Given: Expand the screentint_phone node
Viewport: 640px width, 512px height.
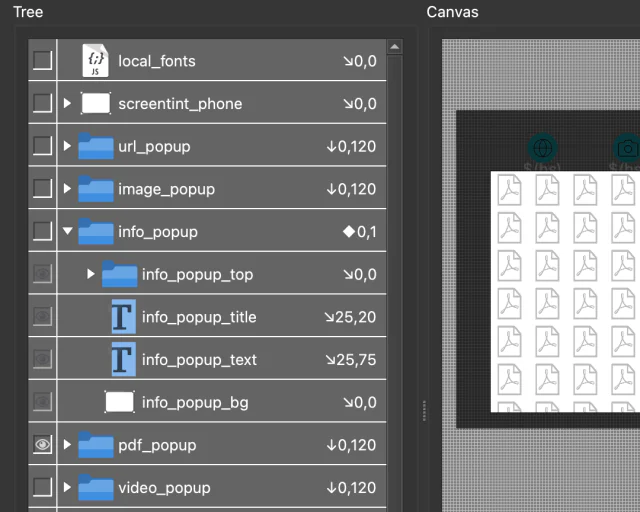Looking at the screenshot, I should [x=67, y=103].
